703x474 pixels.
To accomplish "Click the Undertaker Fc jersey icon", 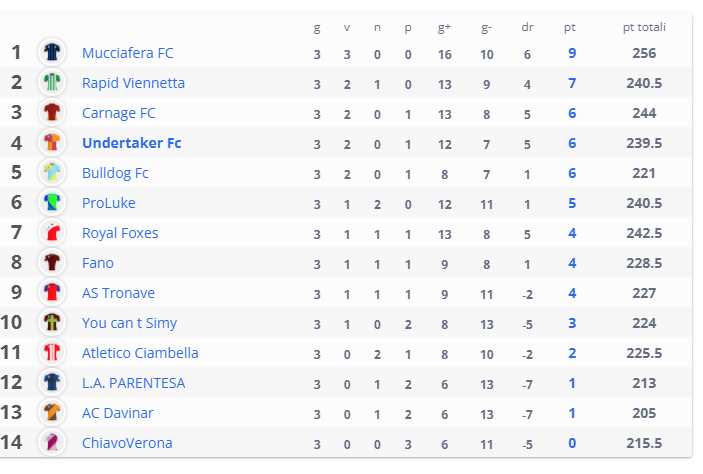I will click(52, 142).
